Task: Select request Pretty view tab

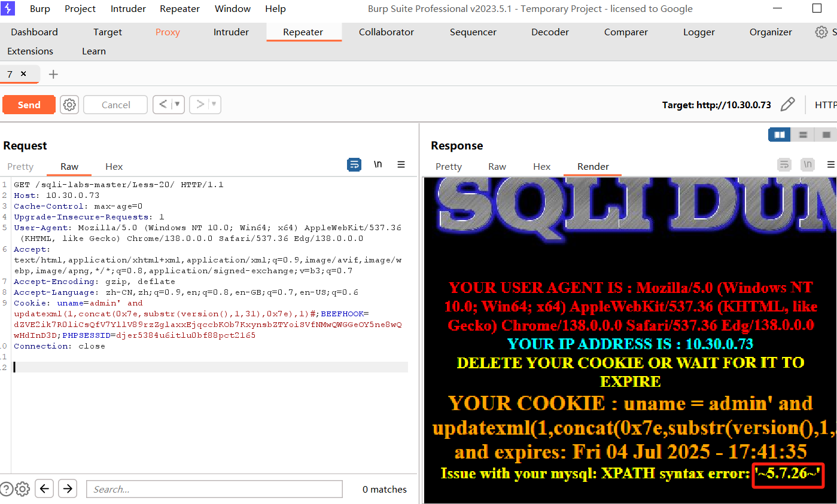Action: [x=20, y=167]
